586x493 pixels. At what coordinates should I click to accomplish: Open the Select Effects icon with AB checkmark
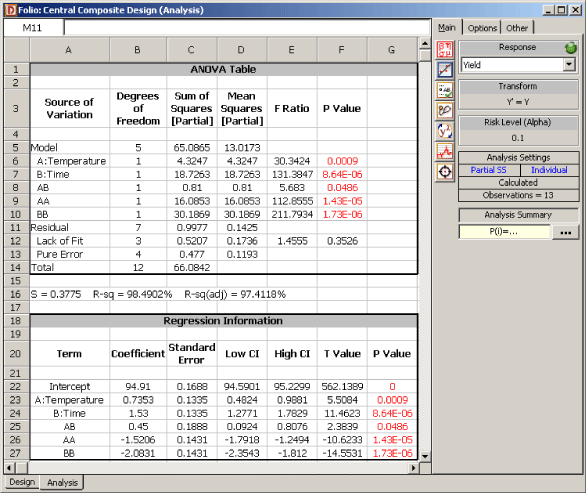click(x=445, y=90)
